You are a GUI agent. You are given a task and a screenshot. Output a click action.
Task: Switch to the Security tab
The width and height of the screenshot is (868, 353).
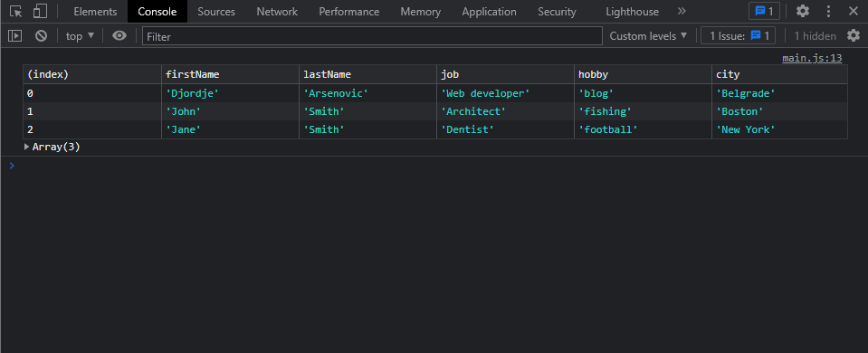pyautogui.click(x=557, y=12)
